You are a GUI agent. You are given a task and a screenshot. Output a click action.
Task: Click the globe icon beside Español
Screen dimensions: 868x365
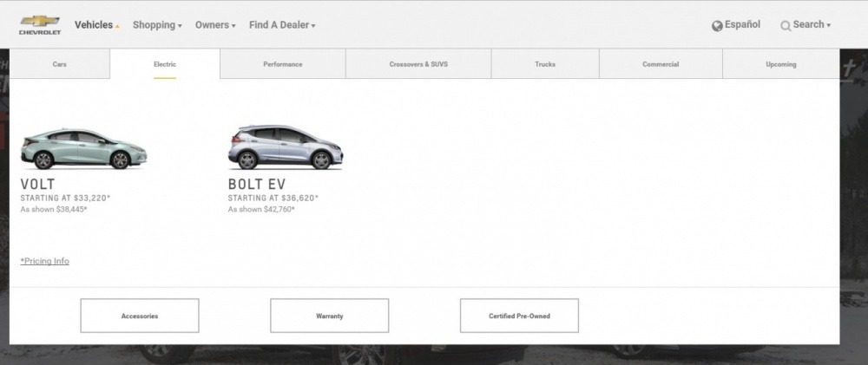(x=717, y=25)
